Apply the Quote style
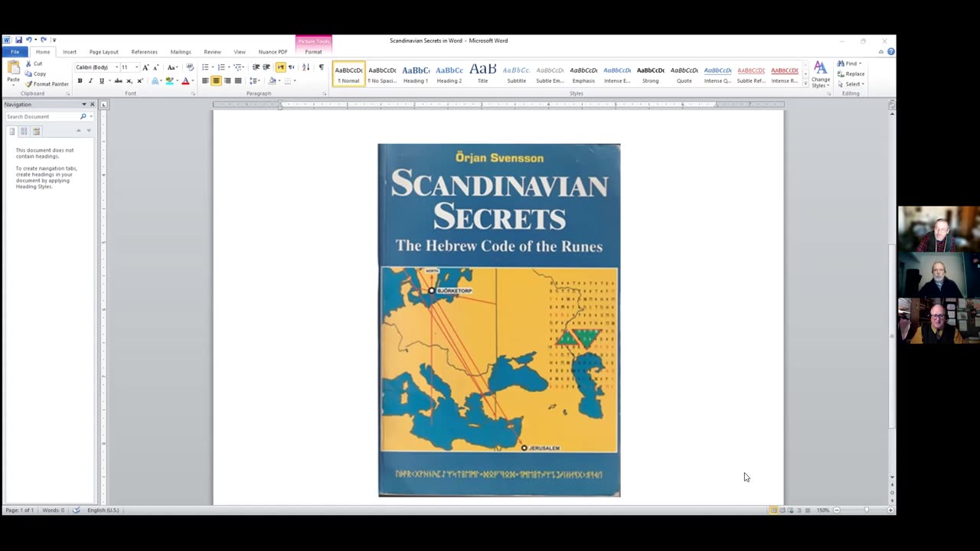 [684, 73]
